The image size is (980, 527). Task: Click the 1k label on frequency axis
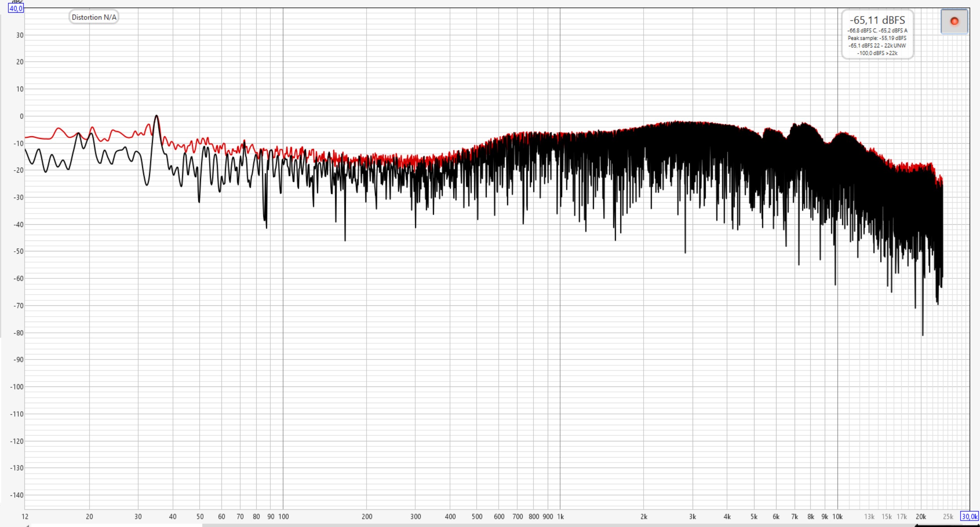[x=560, y=517]
